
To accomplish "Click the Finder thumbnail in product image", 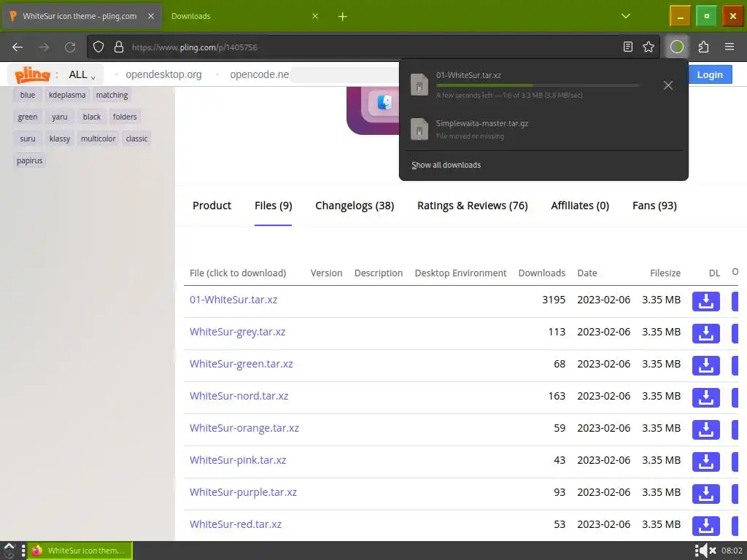I will pyautogui.click(x=384, y=102).
